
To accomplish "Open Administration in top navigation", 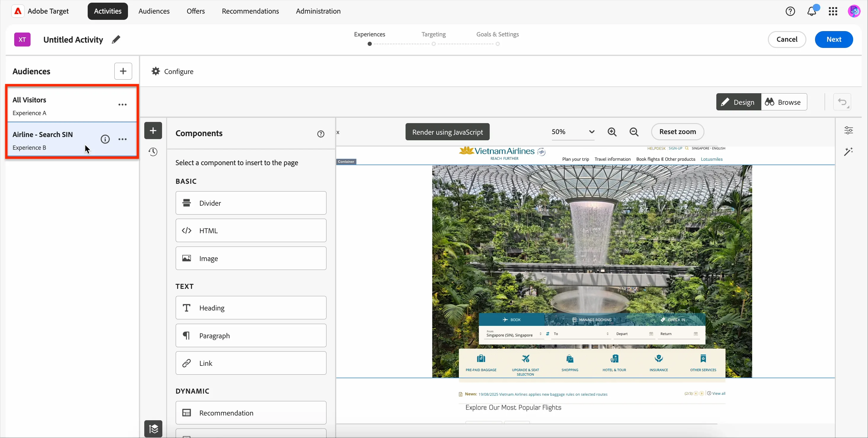I will 318,11.
